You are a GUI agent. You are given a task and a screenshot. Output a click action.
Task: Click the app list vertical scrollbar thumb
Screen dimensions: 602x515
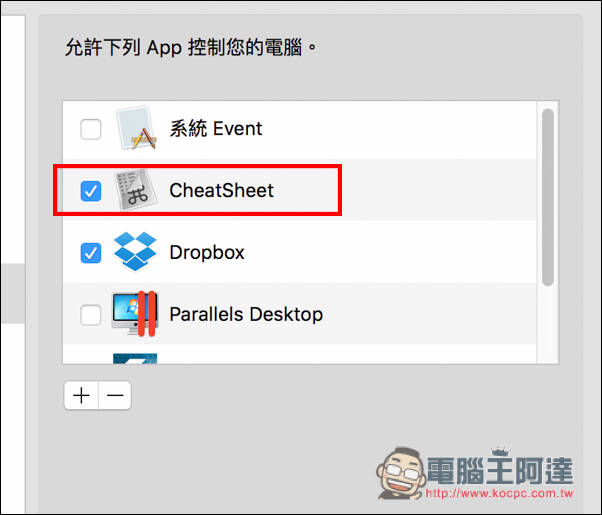tap(548, 197)
